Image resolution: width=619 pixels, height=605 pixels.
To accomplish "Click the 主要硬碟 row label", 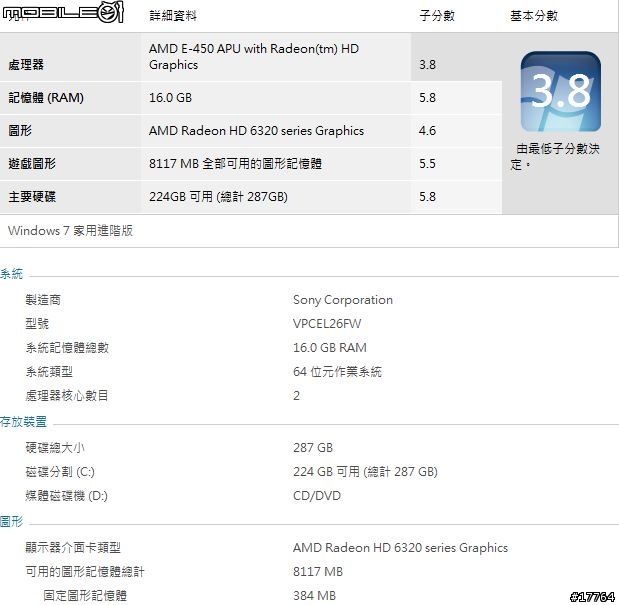I will click(x=32, y=197).
